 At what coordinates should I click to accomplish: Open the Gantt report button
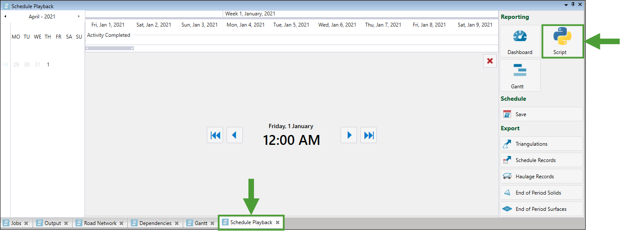pos(520,75)
